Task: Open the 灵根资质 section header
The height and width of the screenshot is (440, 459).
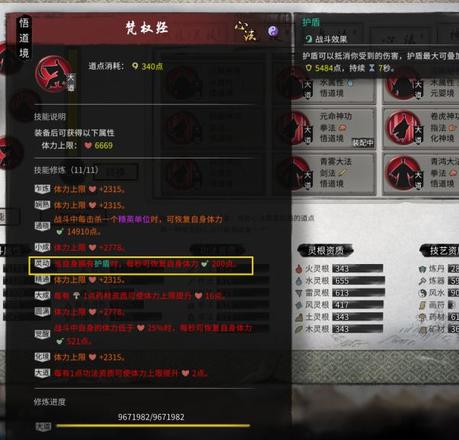Action: (x=325, y=251)
